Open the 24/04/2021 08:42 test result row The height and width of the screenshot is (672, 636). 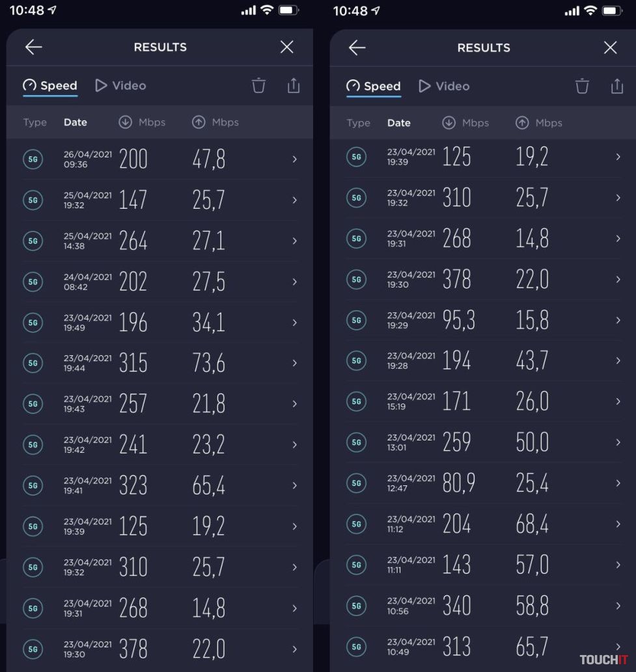click(x=159, y=282)
